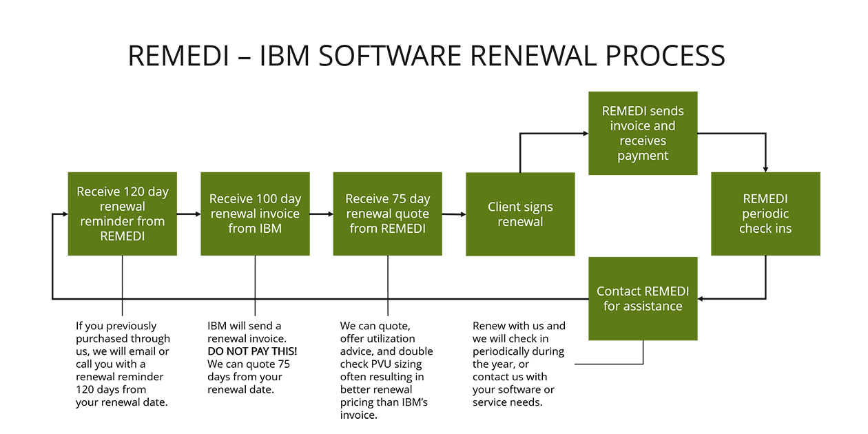
Task: Select the "REMEDI periodic check ins" box
Action: pyautogui.click(x=765, y=214)
